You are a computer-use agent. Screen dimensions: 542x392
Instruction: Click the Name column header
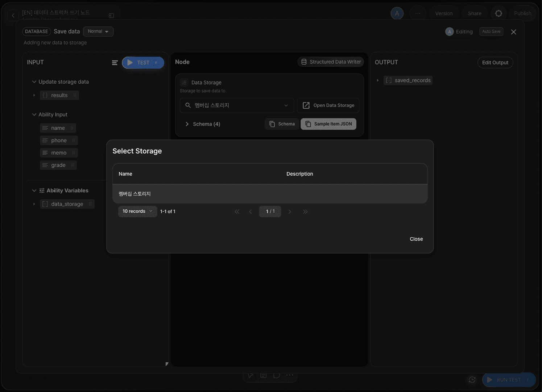pyautogui.click(x=125, y=174)
